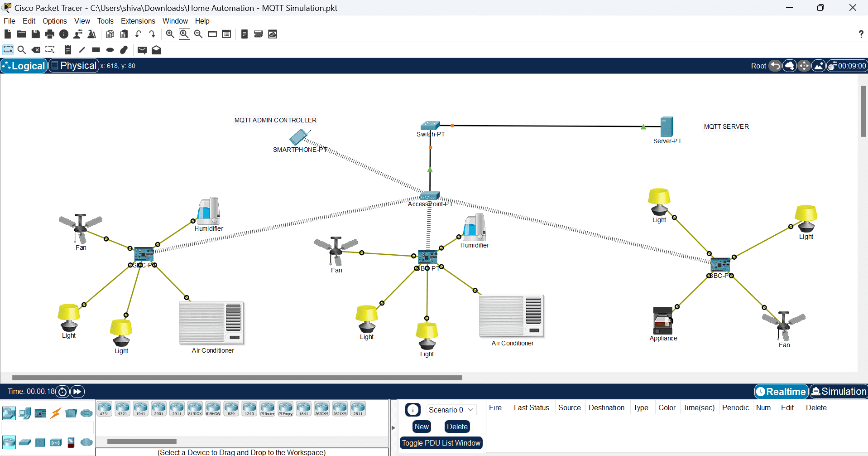Open the View menu
The width and height of the screenshot is (868, 456).
[82, 21]
